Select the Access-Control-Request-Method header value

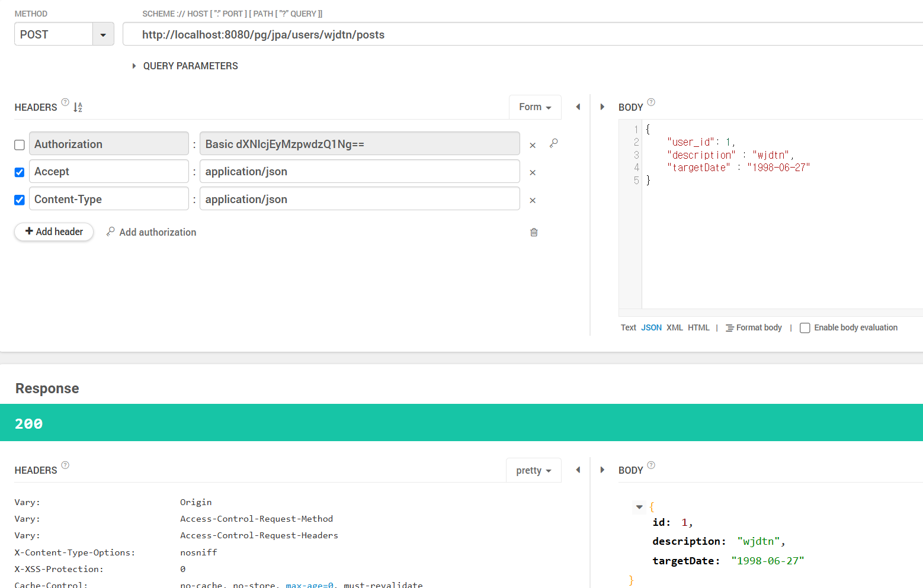tap(257, 519)
